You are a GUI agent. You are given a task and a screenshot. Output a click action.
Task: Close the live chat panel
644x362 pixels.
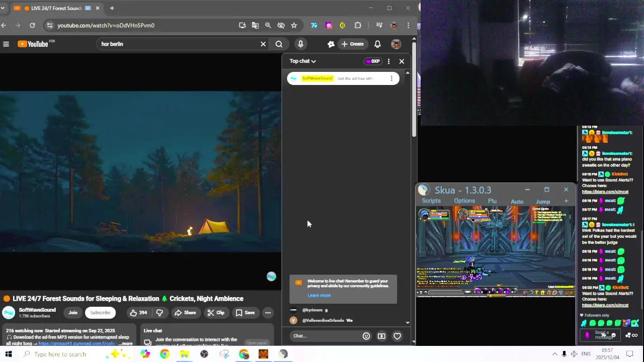[401, 61]
